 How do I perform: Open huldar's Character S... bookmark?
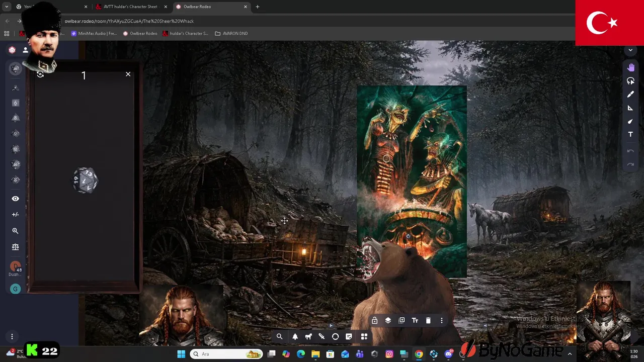click(185, 33)
